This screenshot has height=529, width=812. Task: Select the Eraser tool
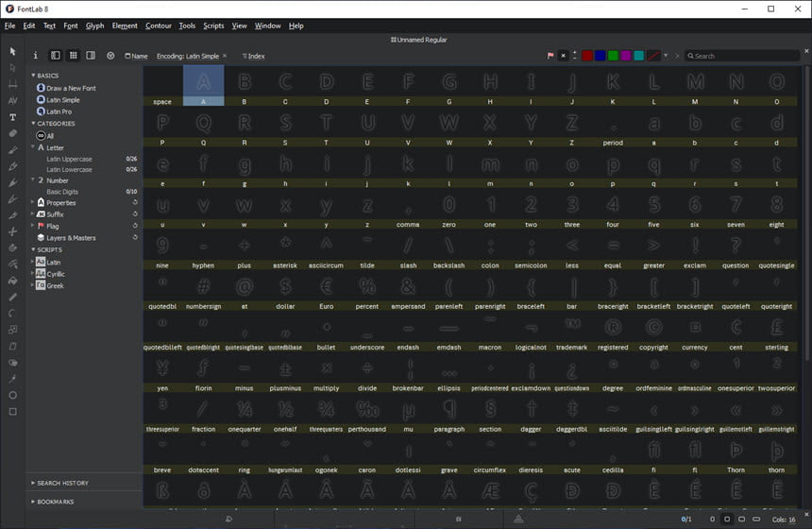[x=12, y=134]
